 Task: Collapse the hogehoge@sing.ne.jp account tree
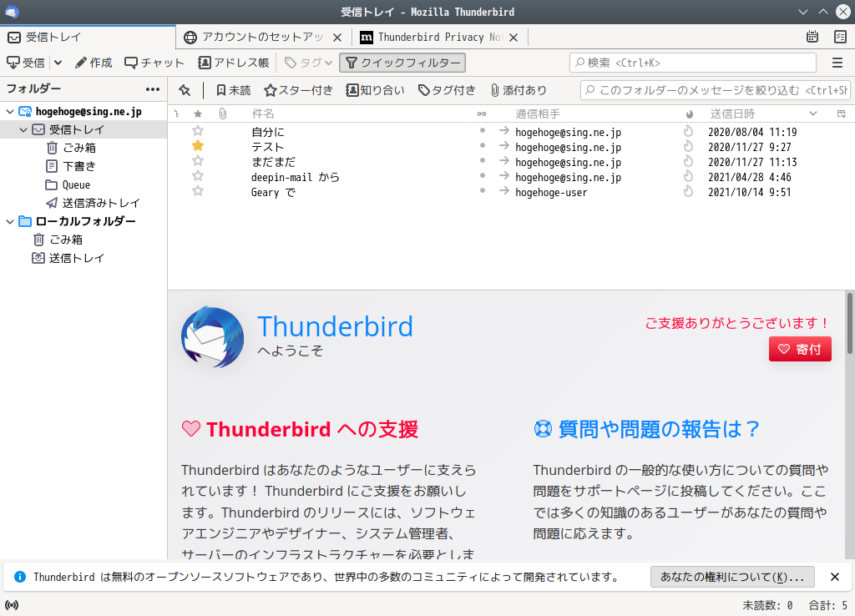[x=10, y=112]
